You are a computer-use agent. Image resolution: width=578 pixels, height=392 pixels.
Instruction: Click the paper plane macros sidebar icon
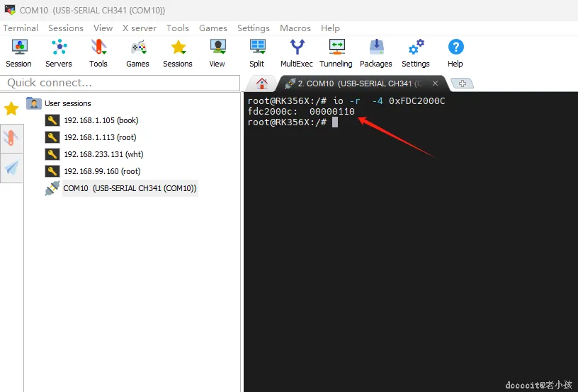tap(11, 168)
